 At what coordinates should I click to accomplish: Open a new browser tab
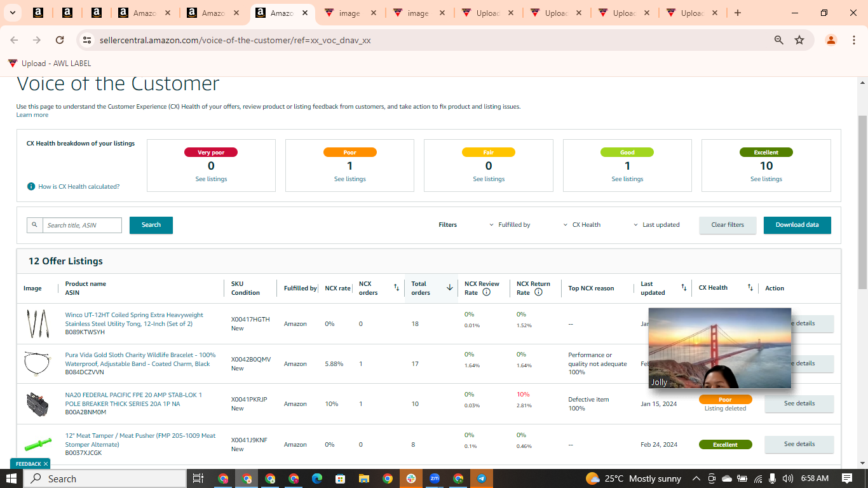[737, 13]
